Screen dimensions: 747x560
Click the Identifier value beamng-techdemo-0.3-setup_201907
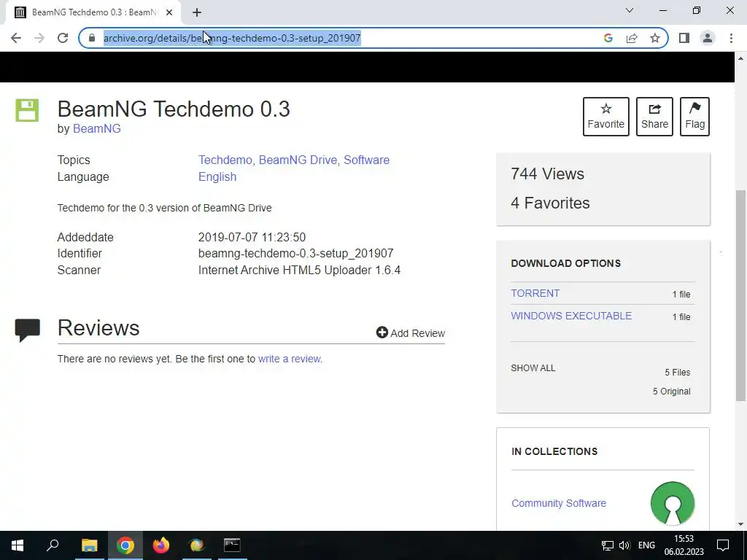point(296,253)
